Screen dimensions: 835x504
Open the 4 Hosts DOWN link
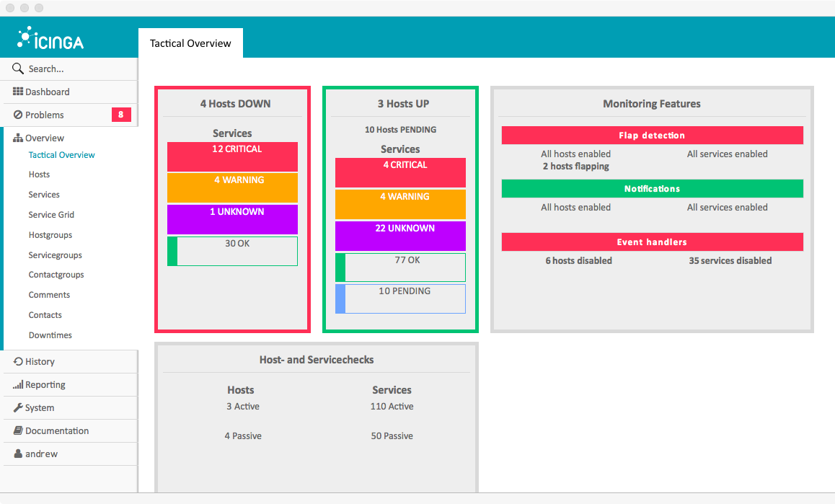tap(235, 104)
